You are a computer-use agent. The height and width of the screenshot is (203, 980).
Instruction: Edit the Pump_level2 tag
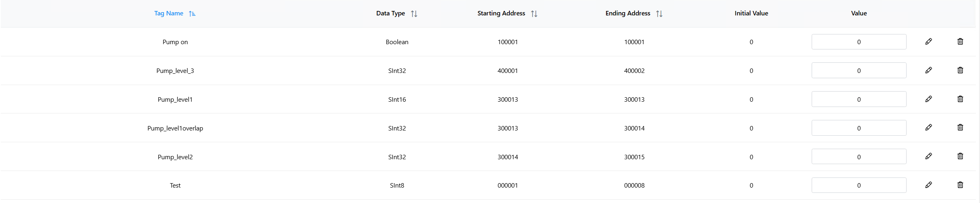[928, 156]
